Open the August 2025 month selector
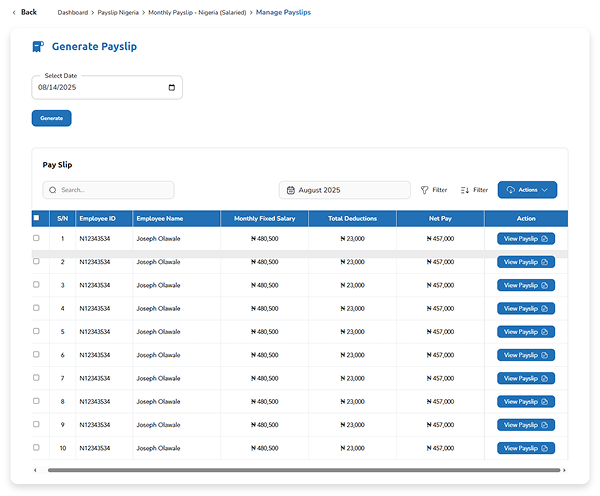600x496 pixels. [345, 190]
